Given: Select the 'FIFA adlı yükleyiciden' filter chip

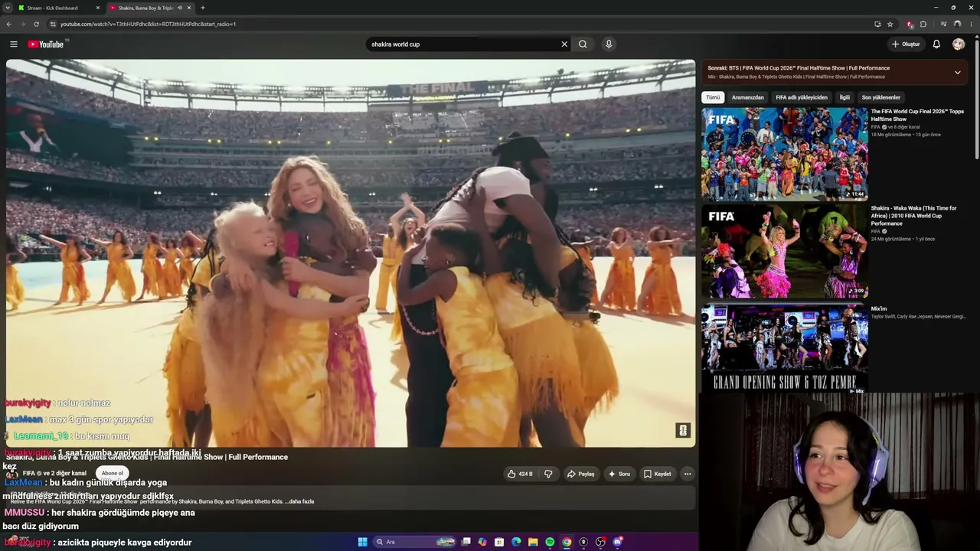Looking at the screenshot, I should [802, 97].
